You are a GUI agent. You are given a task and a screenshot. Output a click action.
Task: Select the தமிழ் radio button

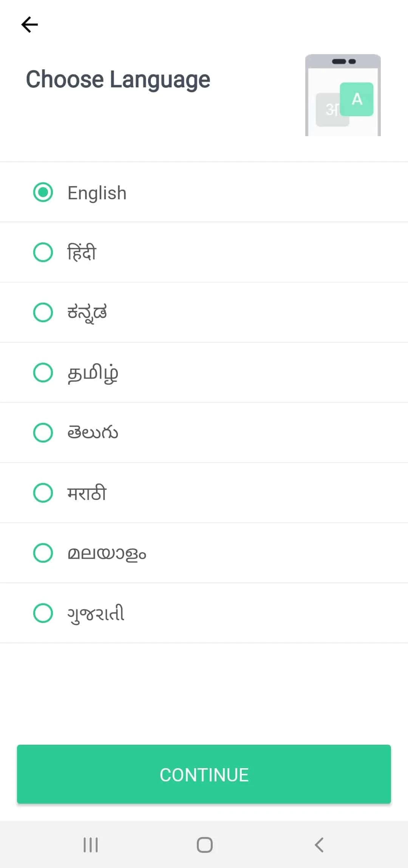tap(43, 373)
